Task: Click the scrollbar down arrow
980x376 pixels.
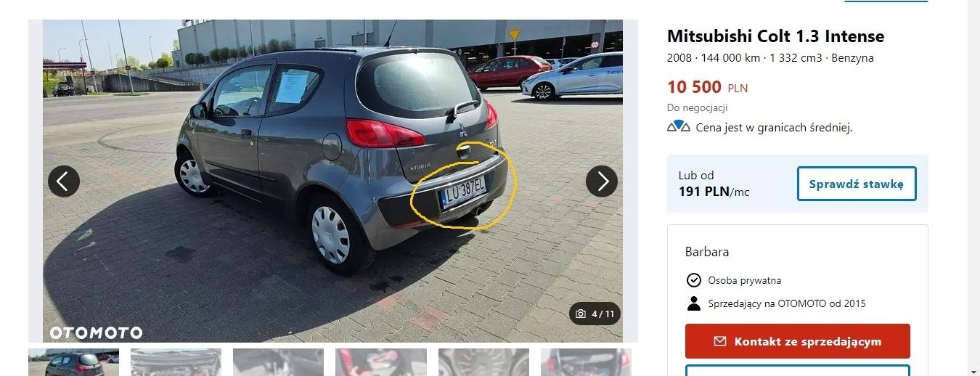Action: [973, 369]
